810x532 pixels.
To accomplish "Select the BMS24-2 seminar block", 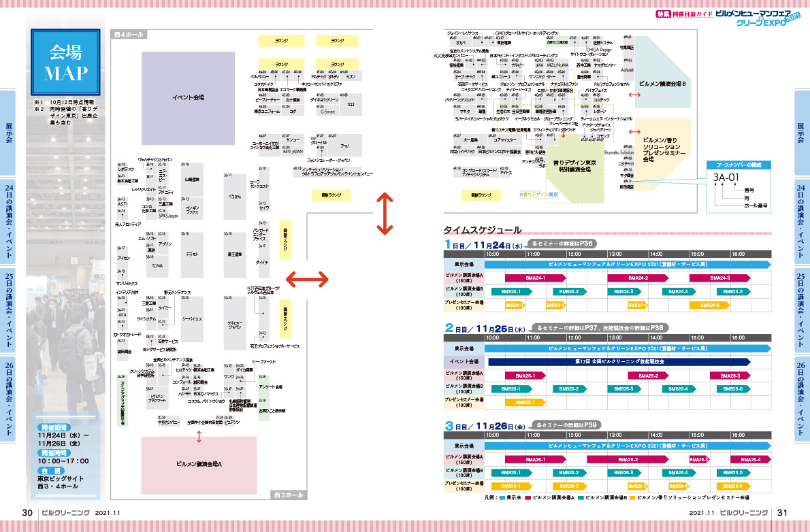I will tap(555, 305).
